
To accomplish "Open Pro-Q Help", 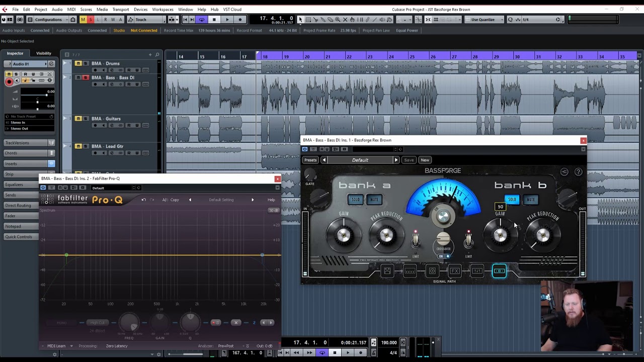I will pyautogui.click(x=271, y=200).
